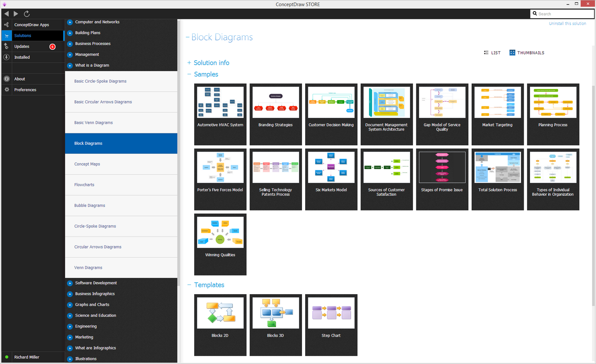Select Basic Venn Diagrams solution
596x364 pixels.
121,123
